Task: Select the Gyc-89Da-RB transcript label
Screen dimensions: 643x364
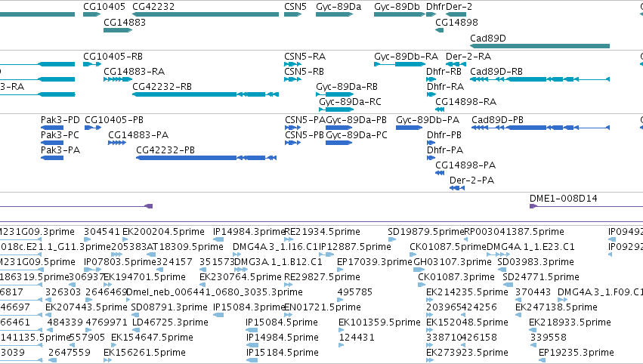Action: (x=347, y=87)
